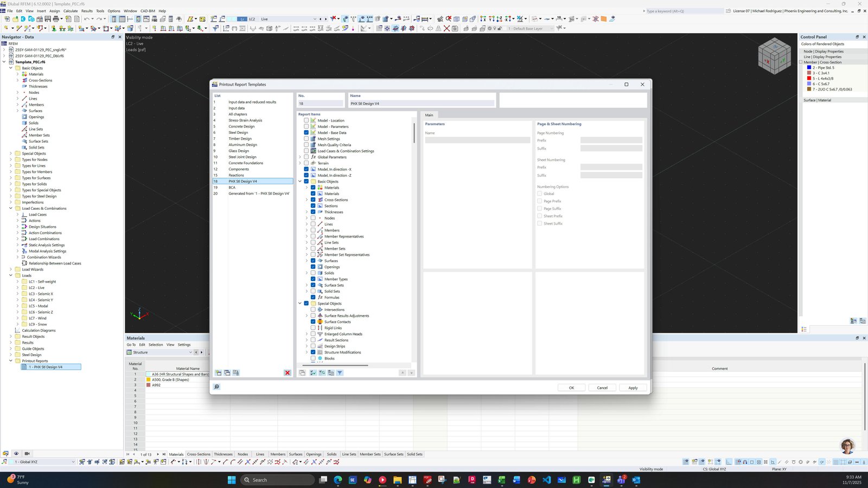Click the Load Cases icon in Navigator

tap(24, 214)
